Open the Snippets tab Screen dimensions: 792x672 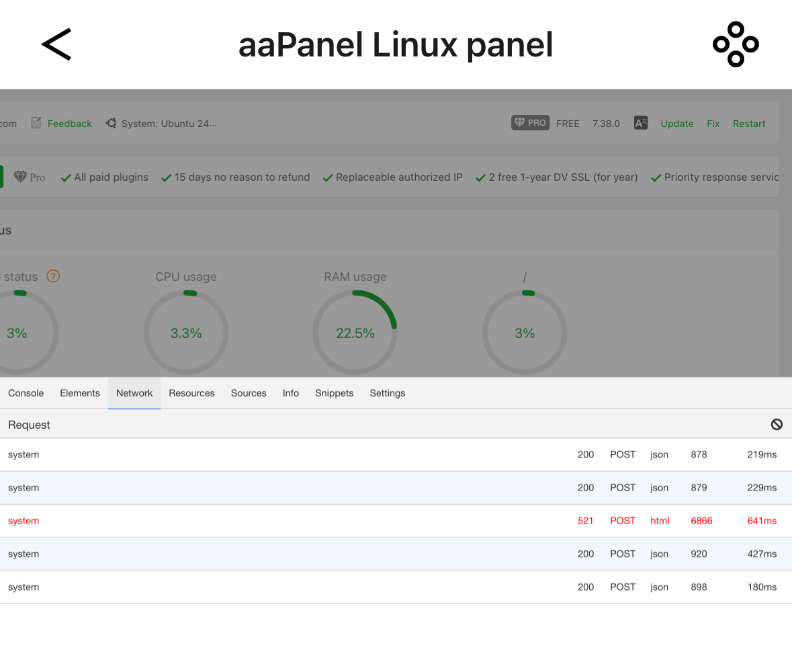pyautogui.click(x=334, y=393)
